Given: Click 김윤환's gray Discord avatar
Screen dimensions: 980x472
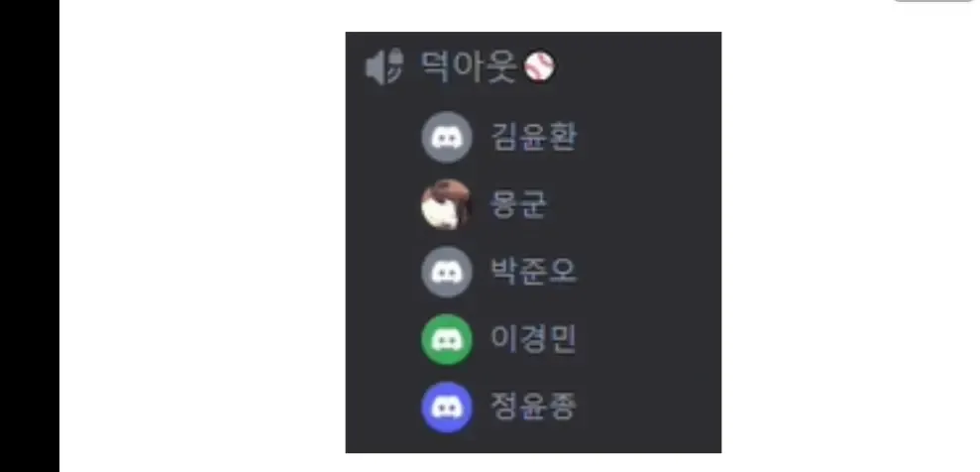Looking at the screenshot, I should point(446,137).
